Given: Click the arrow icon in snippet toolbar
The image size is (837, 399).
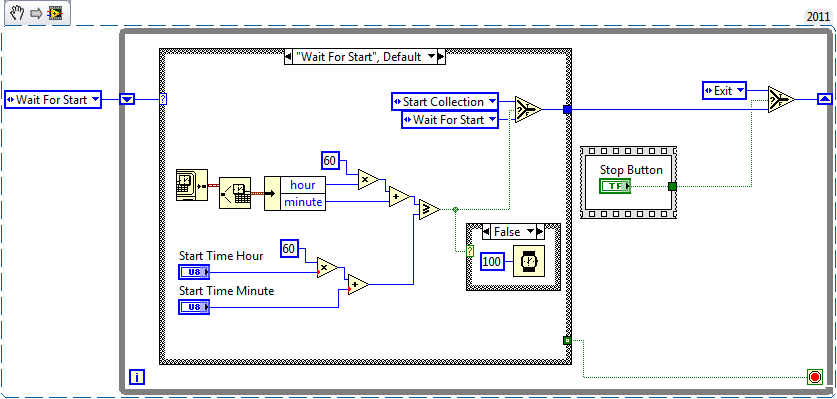Looking at the screenshot, I should click(36, 13).
